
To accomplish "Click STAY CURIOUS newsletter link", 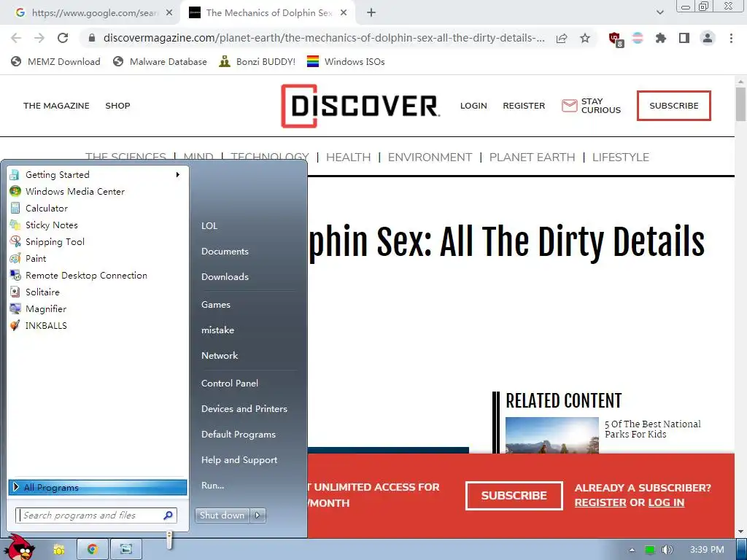I will tap(591, 106).
